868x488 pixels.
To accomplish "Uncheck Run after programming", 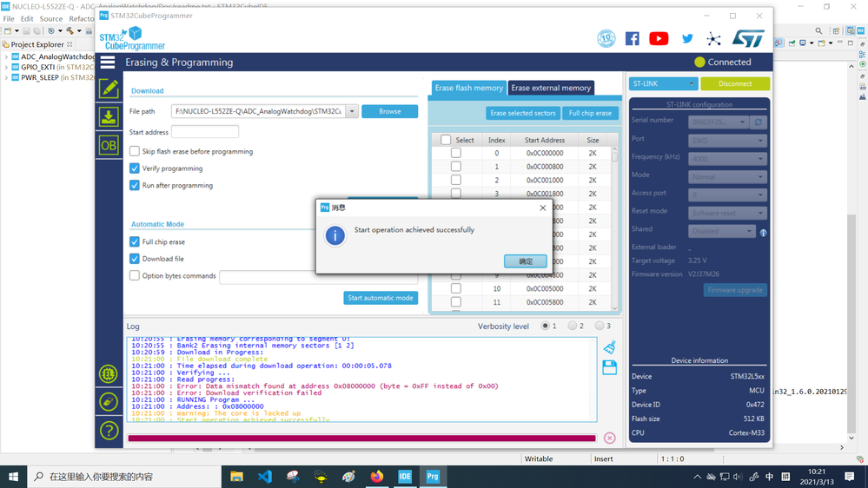I will click(x=135, y=185).
